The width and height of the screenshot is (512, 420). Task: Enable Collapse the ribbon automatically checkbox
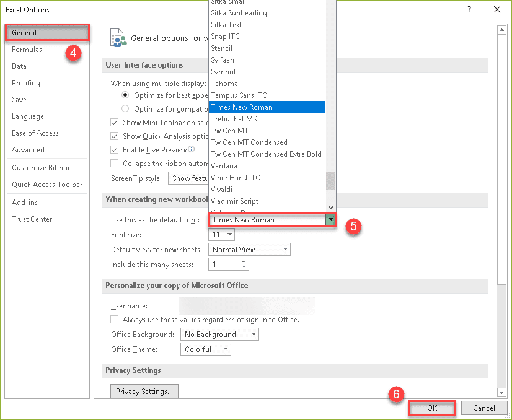[114, 163]
